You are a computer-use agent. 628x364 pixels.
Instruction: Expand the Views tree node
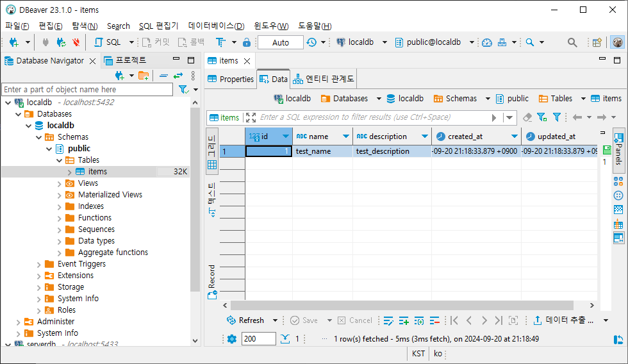(59, 184)
